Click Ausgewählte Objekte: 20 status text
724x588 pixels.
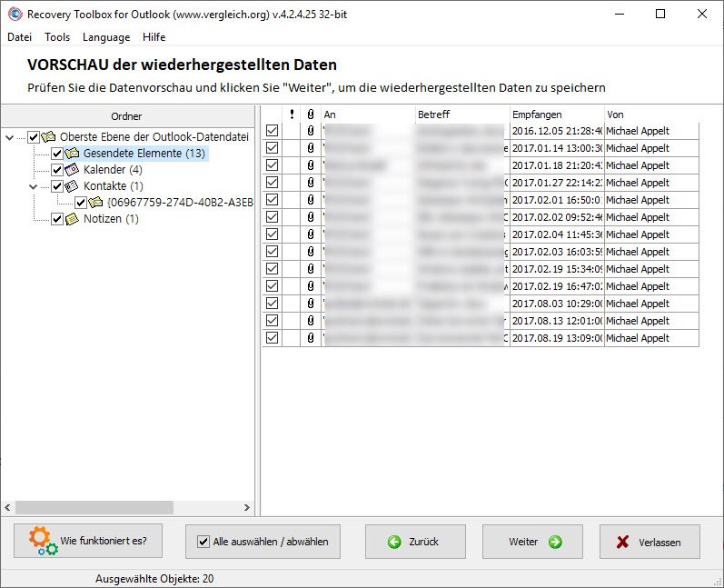coord(154,579)
